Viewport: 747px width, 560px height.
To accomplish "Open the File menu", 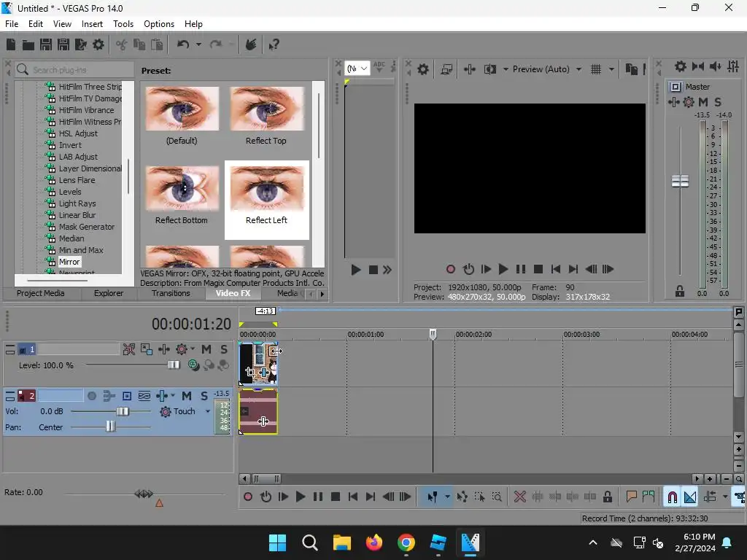I will pos(12,24).
